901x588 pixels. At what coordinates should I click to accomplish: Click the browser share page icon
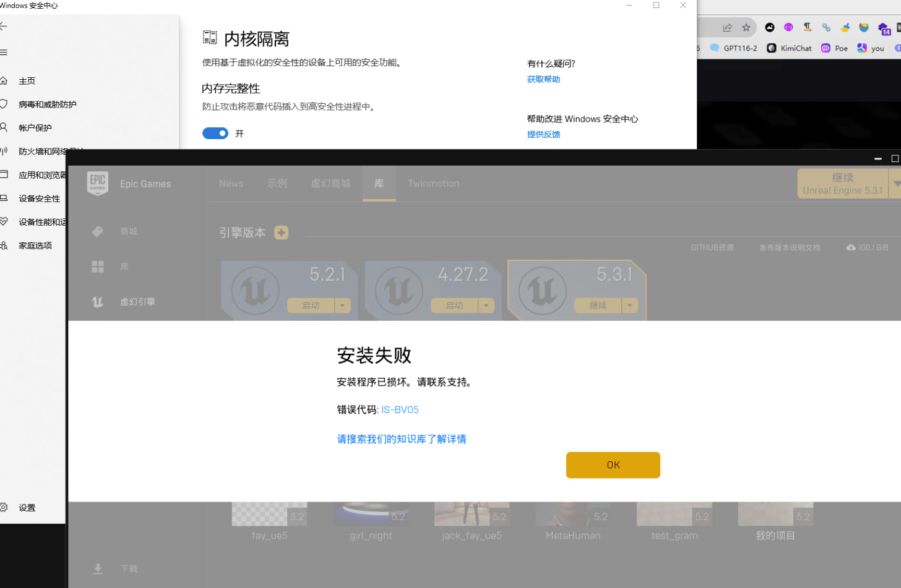point(727,27)
